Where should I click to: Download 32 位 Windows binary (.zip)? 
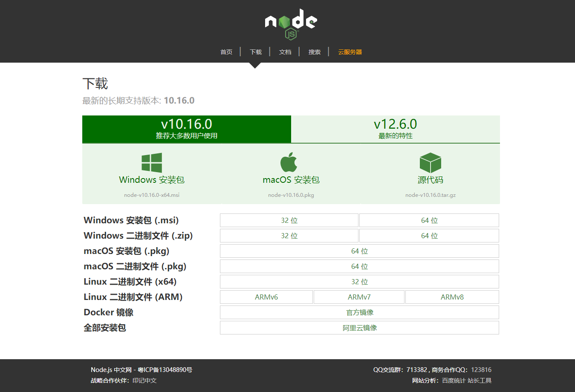[289, 236]
